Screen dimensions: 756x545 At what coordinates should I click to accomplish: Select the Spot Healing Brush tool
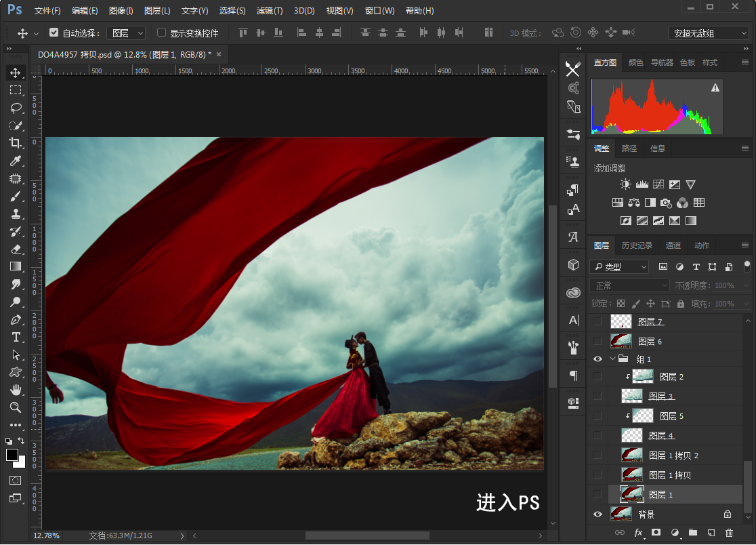(x=16, y=178)
